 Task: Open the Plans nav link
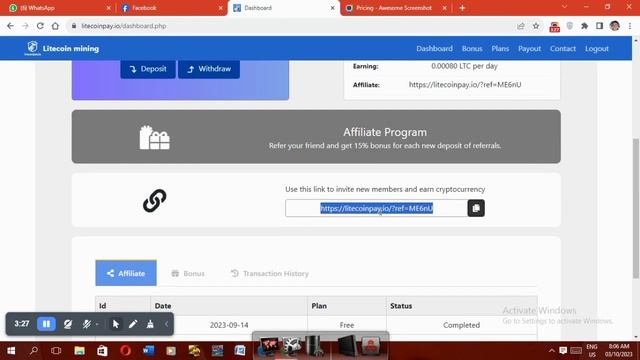pos(500,48)
